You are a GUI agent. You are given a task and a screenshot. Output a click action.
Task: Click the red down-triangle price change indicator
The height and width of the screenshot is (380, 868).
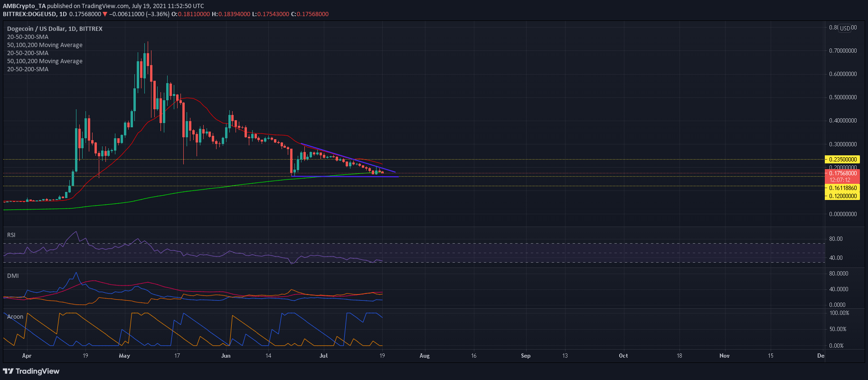[x=105, y=14]
